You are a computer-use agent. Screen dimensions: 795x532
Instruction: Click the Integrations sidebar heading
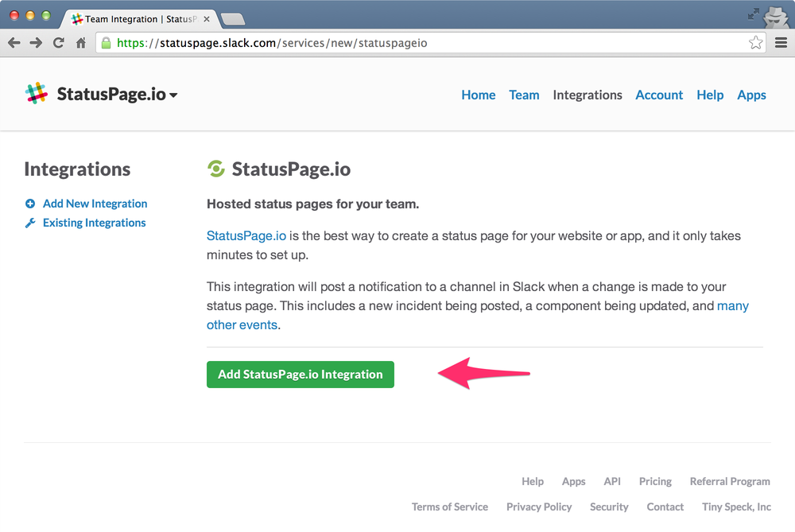(x=77, y=169)
